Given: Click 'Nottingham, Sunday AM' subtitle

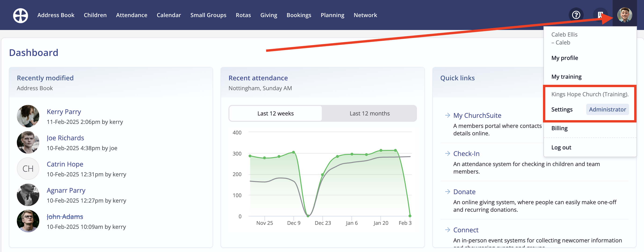Looking at the screenshot, I should (260, 88).
